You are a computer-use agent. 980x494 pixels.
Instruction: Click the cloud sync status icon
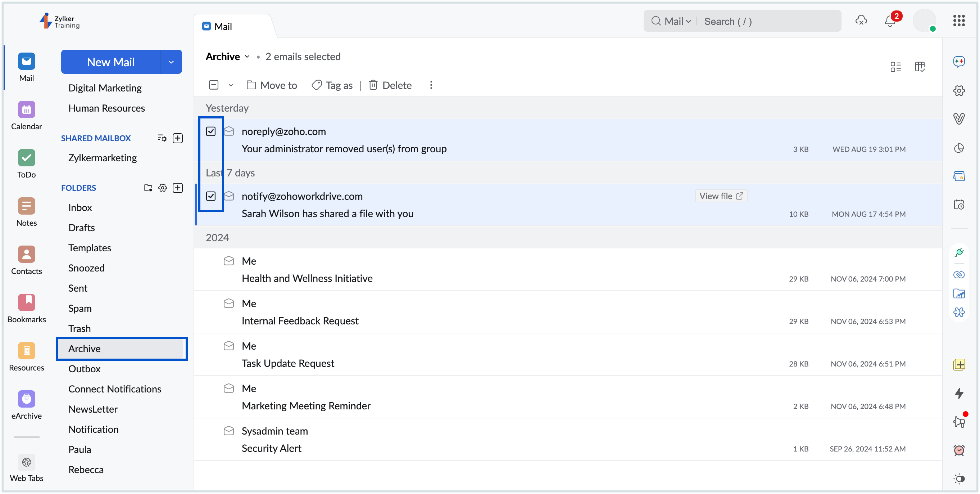[x=861, y=21]
